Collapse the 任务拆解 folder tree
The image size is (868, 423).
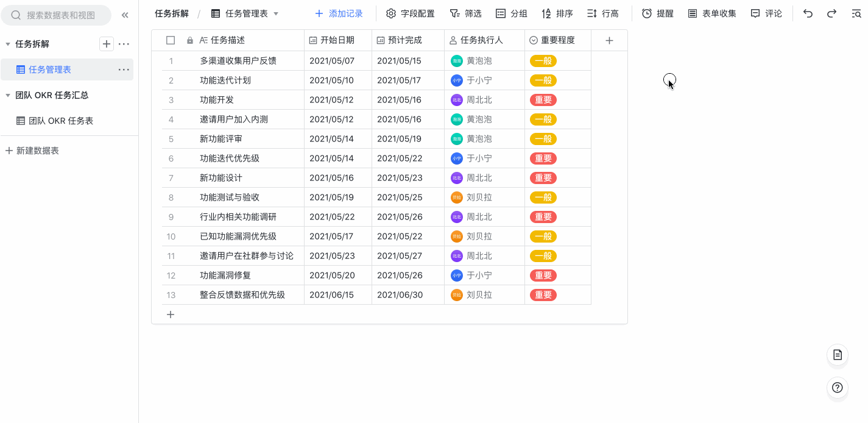8,44
